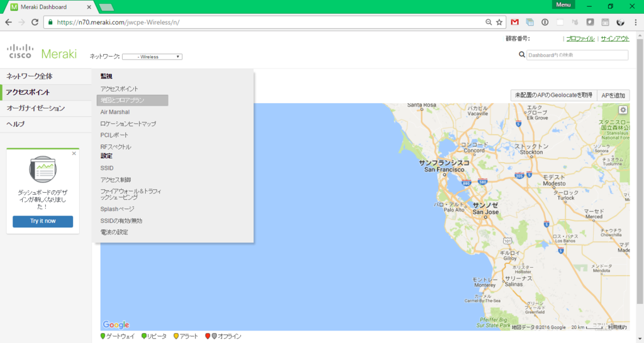Close the new dashboard design notice
The height and width of the screenshot is (343, 644).
(74, 153)
